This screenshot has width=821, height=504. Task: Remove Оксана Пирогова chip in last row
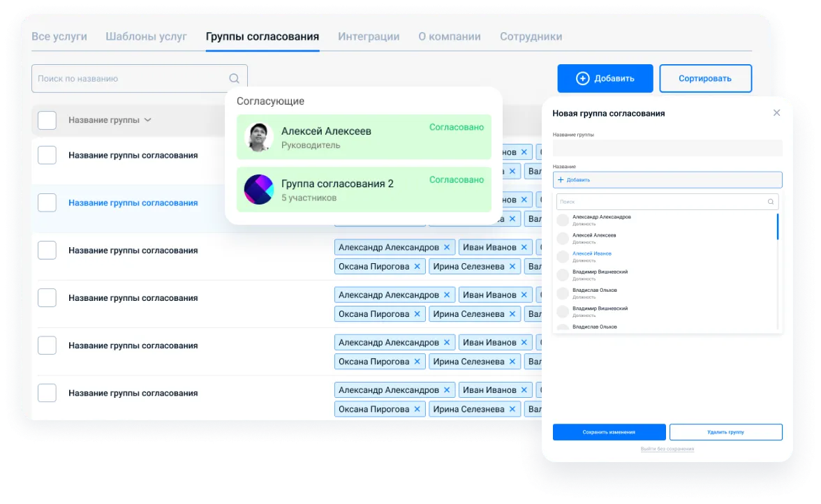click(417, 409)
